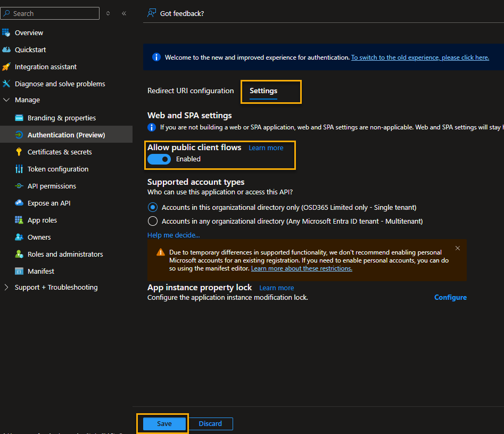Open Learn more beside Allow public client flows

[266, 148]
